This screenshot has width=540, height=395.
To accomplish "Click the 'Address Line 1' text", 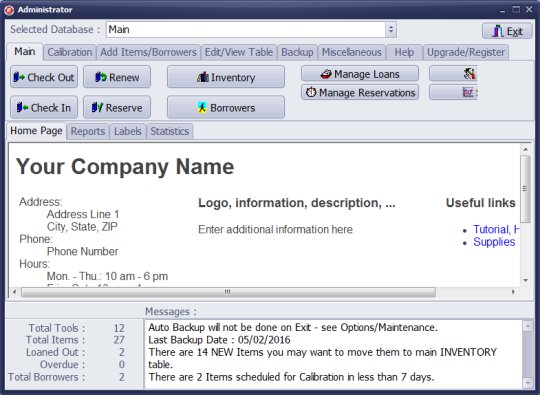I will pos(83,214).
